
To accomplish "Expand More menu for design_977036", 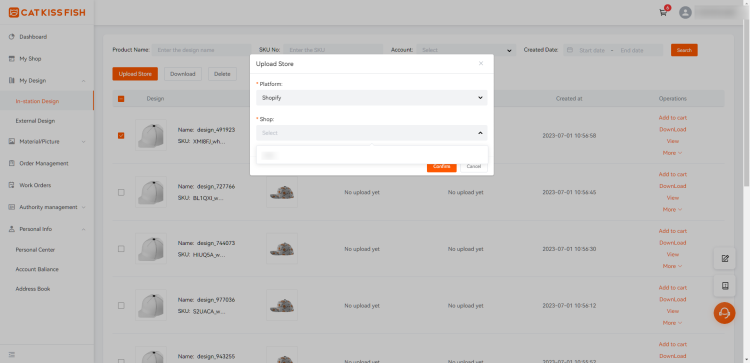I will coord(672,323).
